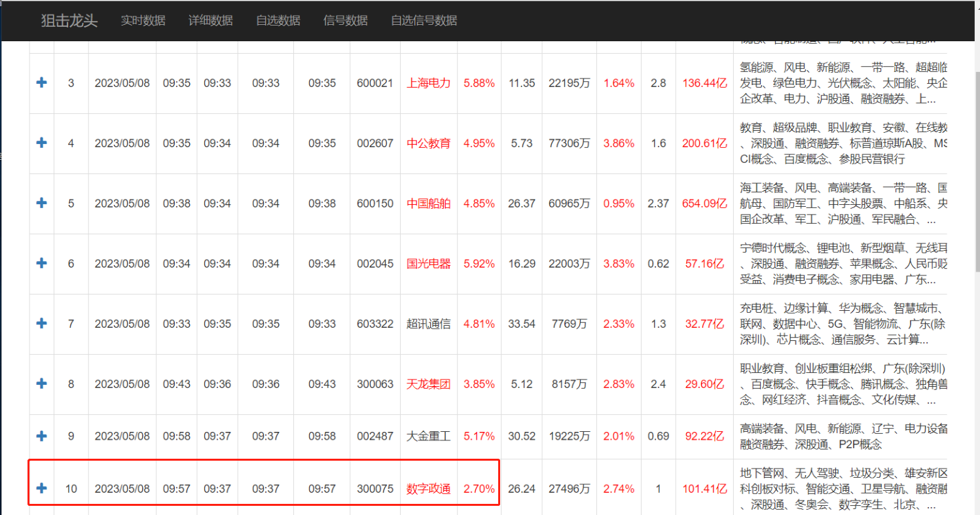Screen dimensions: 980x515
Task: Click stock code 603322 in row 7
Action: (375, 324)
